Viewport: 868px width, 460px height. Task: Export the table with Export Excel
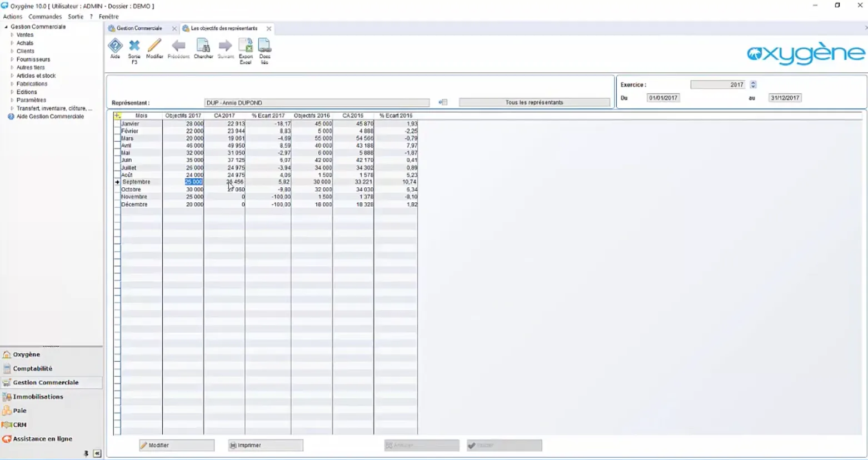pos(246,51)
